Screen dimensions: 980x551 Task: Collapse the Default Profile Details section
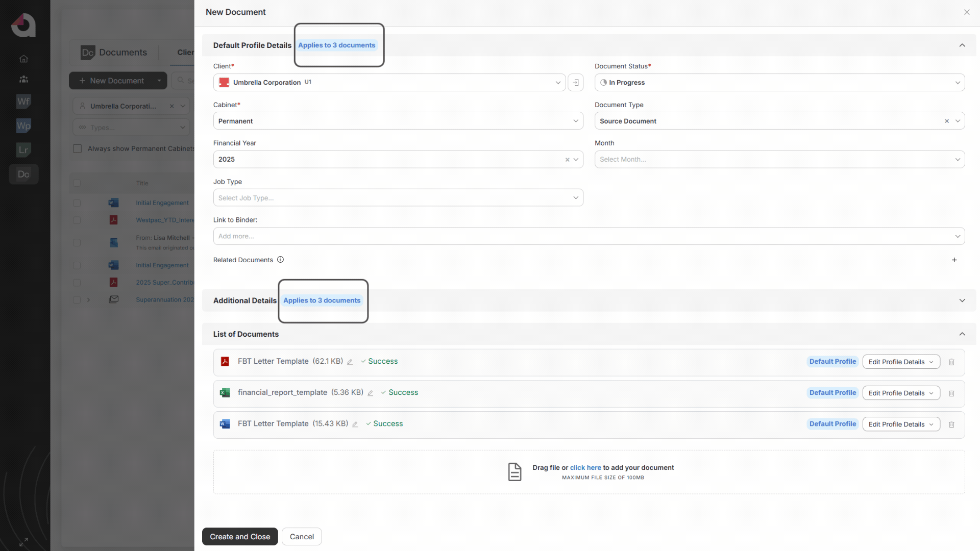point(962,45)
